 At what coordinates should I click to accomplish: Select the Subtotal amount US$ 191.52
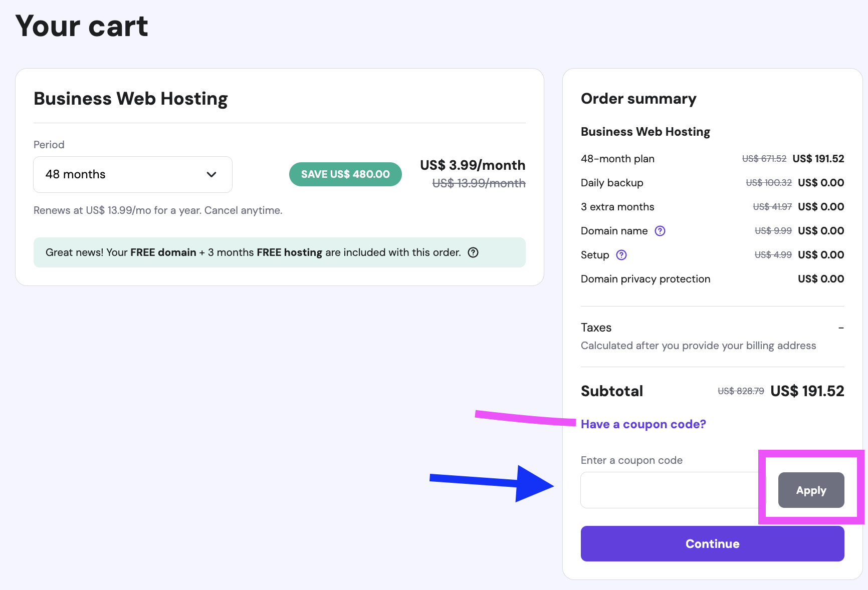pos(807,391)
